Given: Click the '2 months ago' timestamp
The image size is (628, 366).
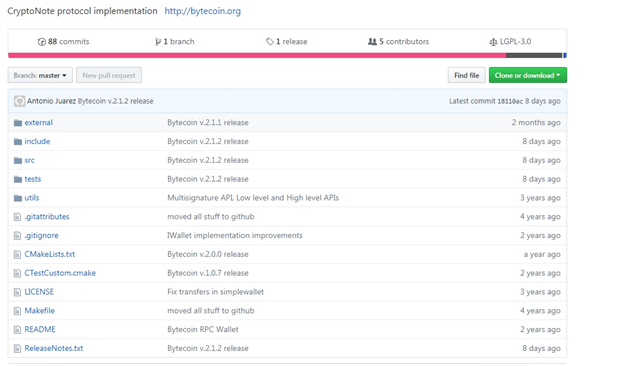Looking at the screenshot, I should pos(536,123).
